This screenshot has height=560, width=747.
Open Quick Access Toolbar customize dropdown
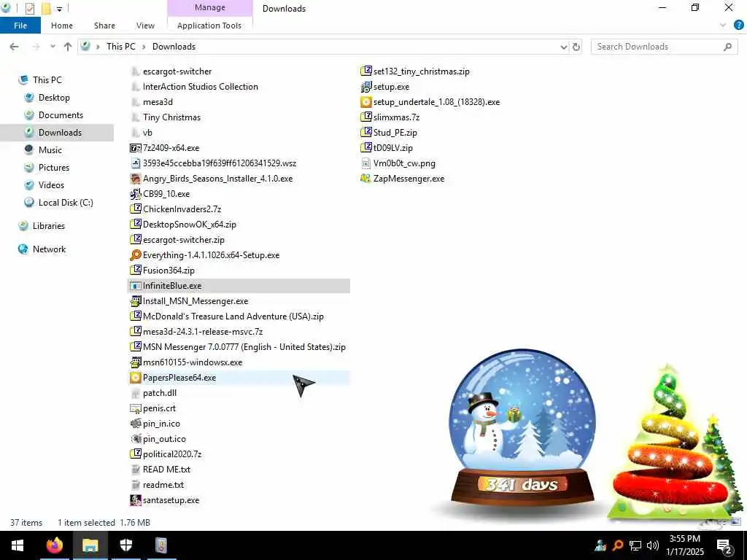coord(59,8)
